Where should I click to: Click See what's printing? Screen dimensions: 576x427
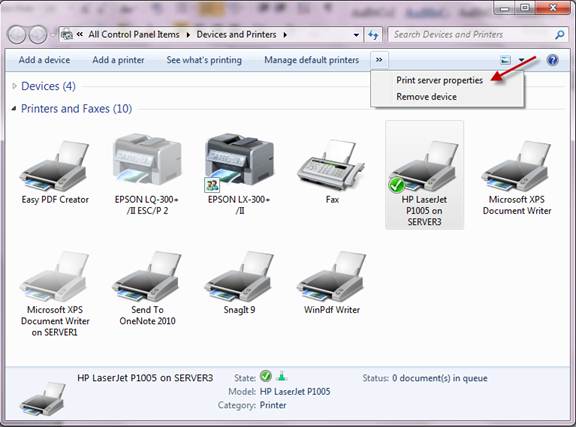coord(204,60)
